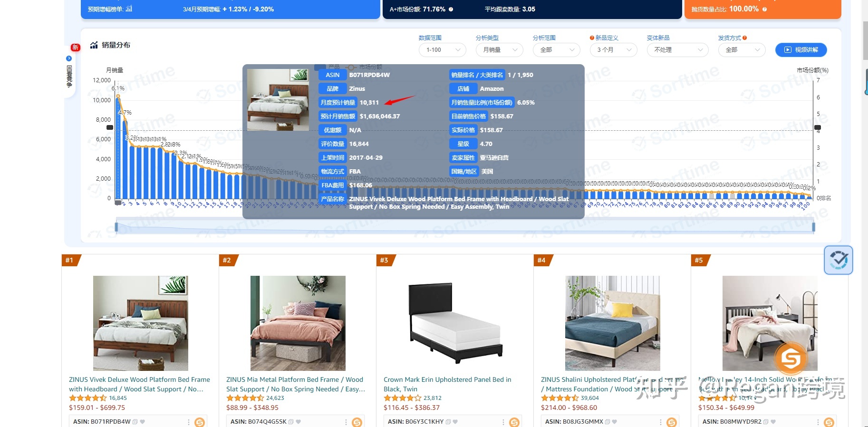Click the help icon next to 抛货数量占比
Viewport: 868px width, 427px height.
[x=764, y=9]
